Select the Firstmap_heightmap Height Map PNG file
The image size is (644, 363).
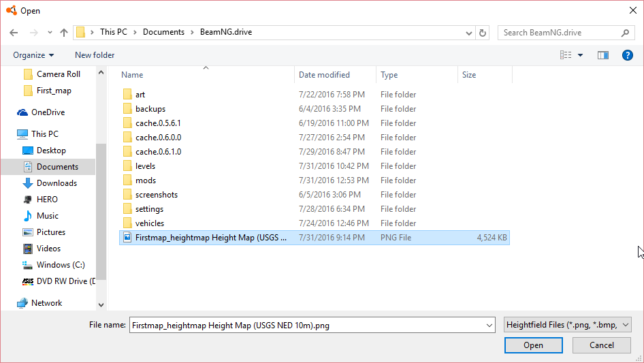pos(315,238)
